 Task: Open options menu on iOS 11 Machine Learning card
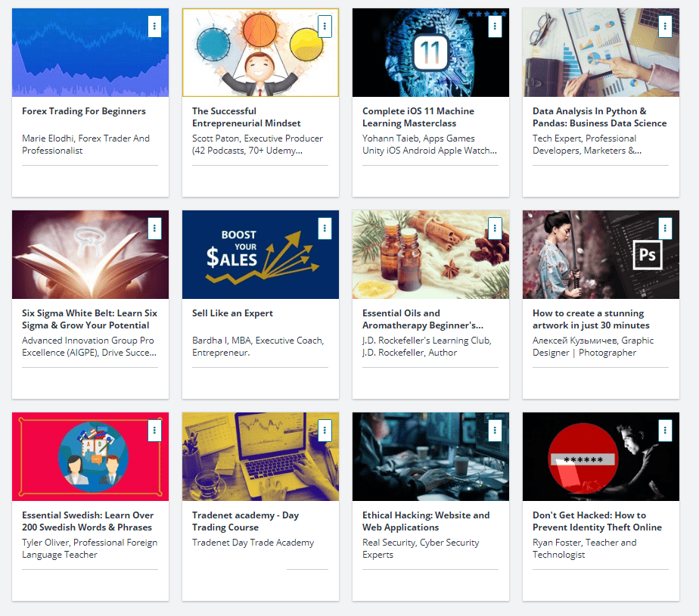pos(495,26)
